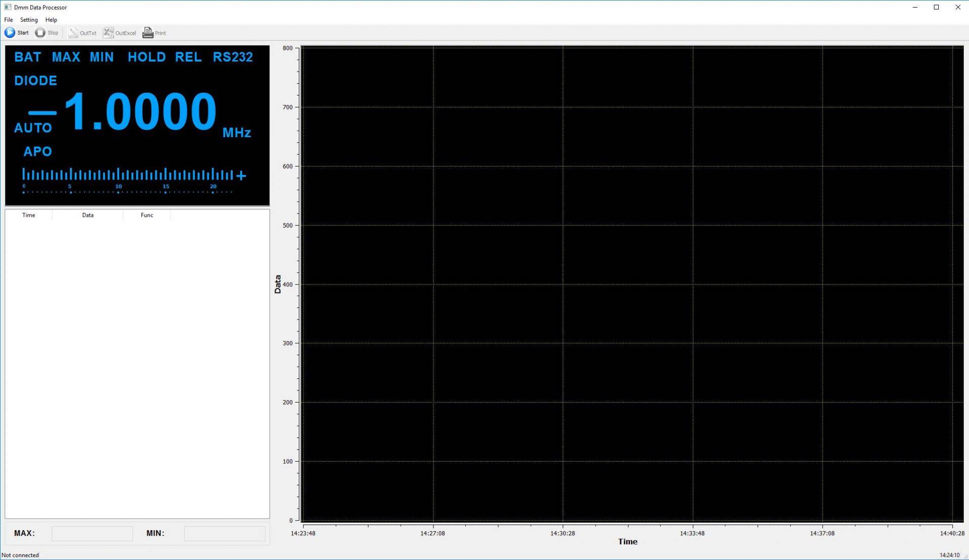Click the OutTxt export icon
The width and height of the screenshot is (969, 560).
pos(74,33)
